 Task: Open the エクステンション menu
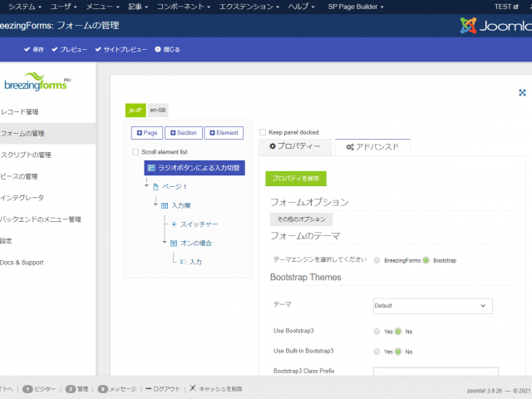point(249,7)
